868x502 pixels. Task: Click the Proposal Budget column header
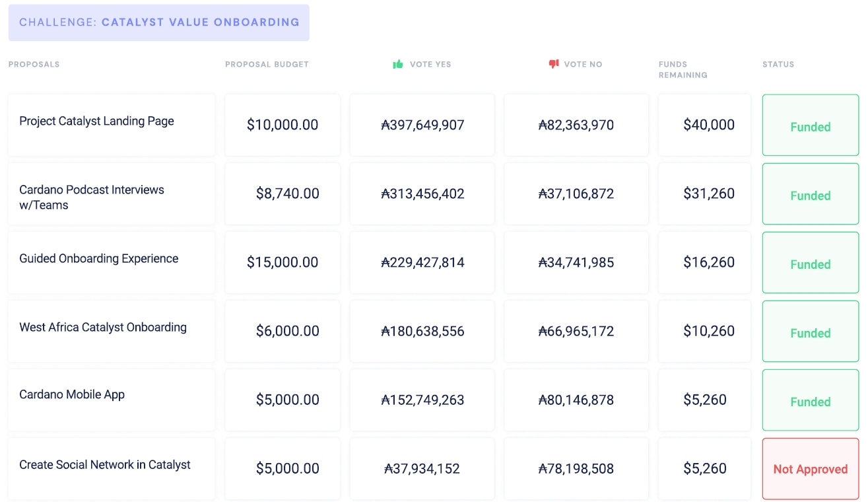point(267,65)
